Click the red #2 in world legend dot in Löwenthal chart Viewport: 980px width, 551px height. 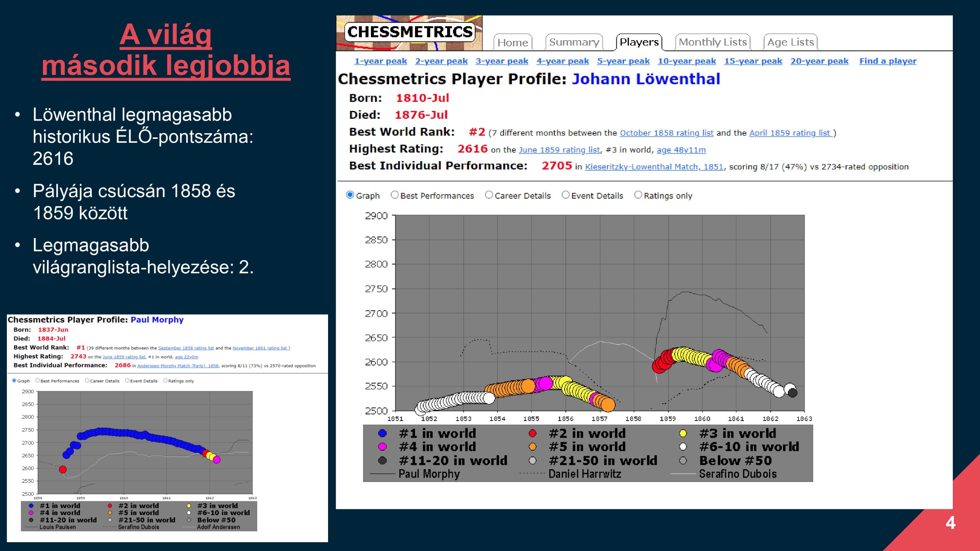pos(532,434)
